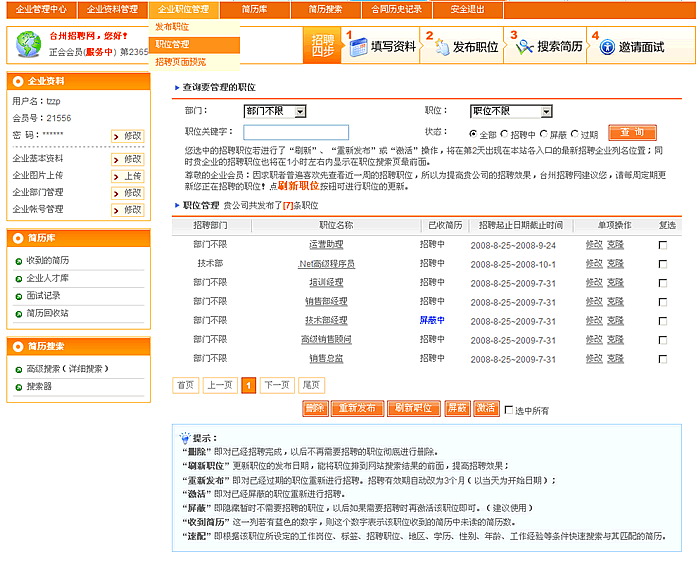Enable the 选中所有 select-all checkbox
Image resolution: width=700 pixels, height=563 pixels.
pyautogui.click(x=509, y=409)
